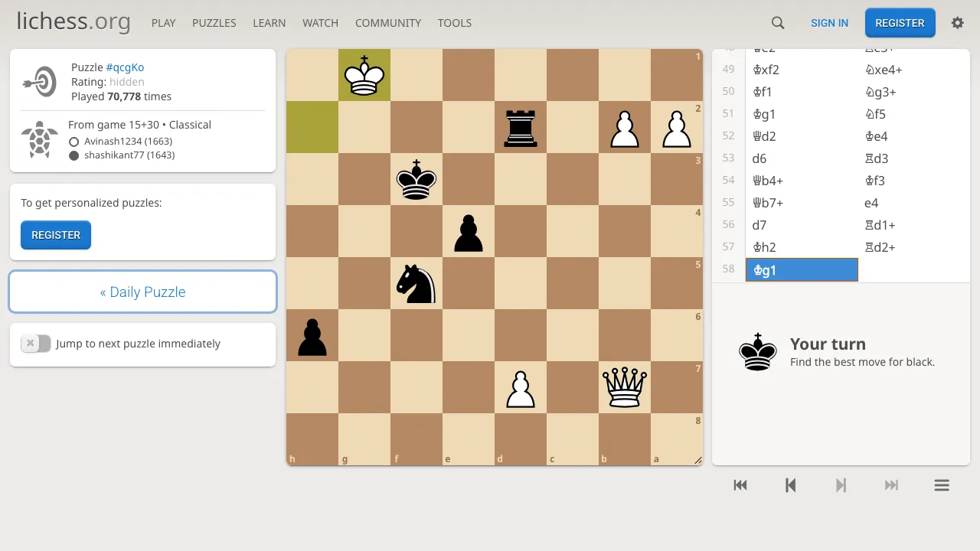This screenshot has height=551, width=980.
Task: Open the PUZZLES menu
Action: click(214, 23)
